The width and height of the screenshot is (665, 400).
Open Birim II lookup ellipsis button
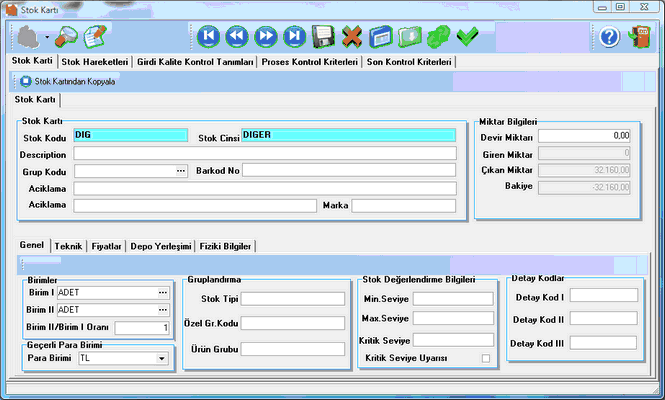point(163,310)
